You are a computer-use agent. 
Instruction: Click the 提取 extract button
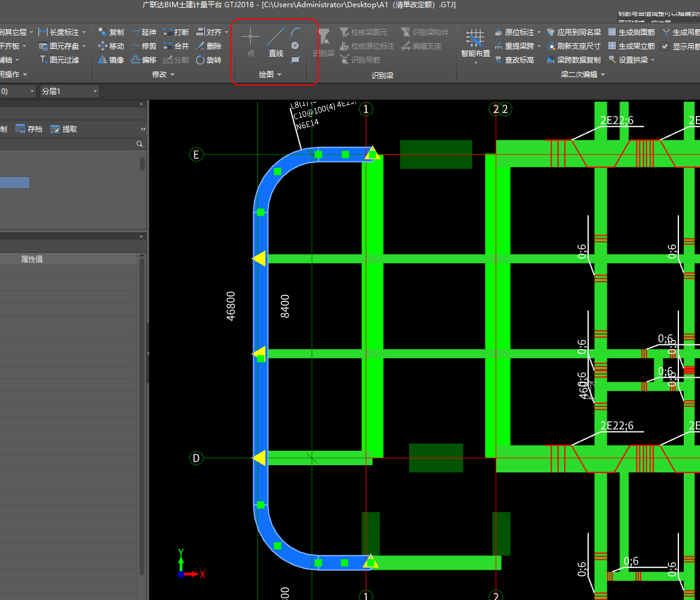[64, 129]
